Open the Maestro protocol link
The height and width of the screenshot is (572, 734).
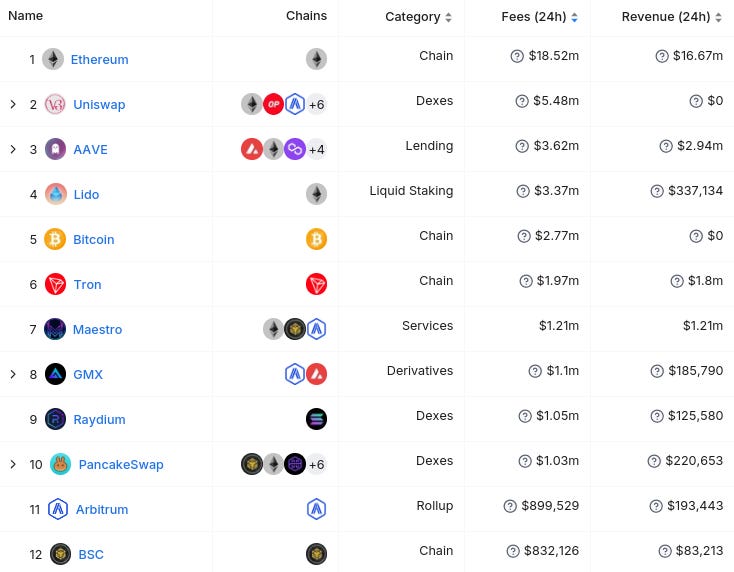[97, 329]
